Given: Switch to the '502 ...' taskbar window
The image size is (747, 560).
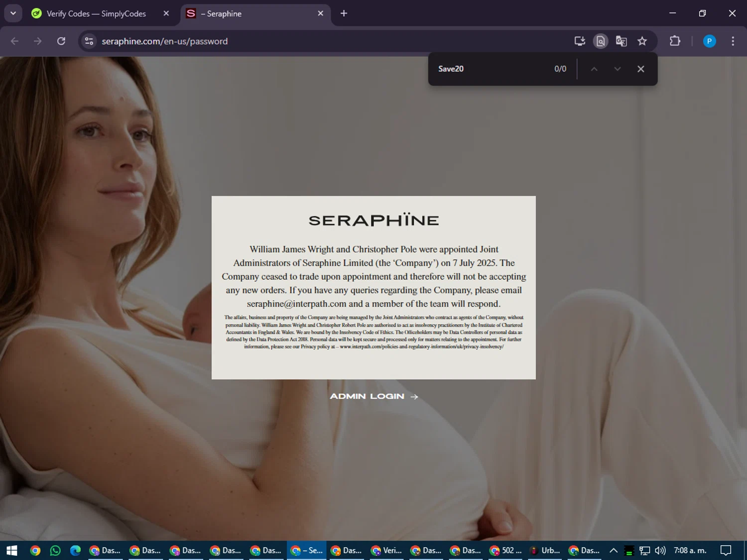Looking at the screenshot, I should coord(506,550).
